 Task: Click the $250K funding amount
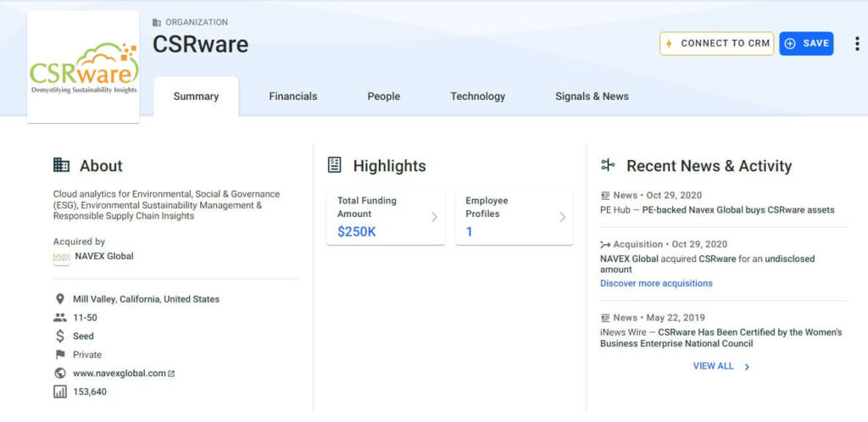point(357,231)
